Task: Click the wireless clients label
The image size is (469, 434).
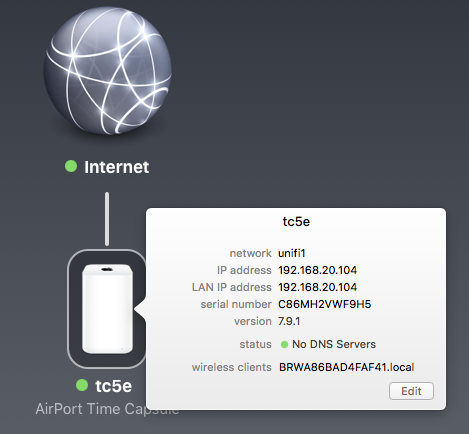Action: coord(232,367)
